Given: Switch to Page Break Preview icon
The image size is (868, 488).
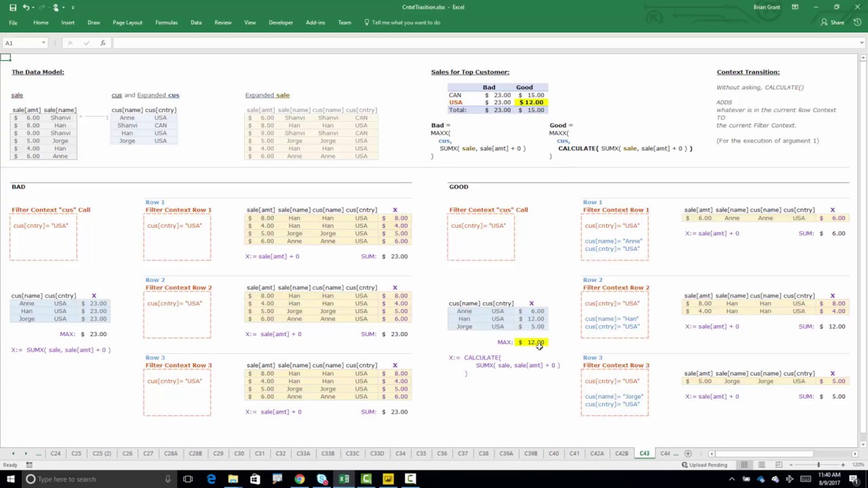Looking at the screenshot, I should (x=779, y=465).
